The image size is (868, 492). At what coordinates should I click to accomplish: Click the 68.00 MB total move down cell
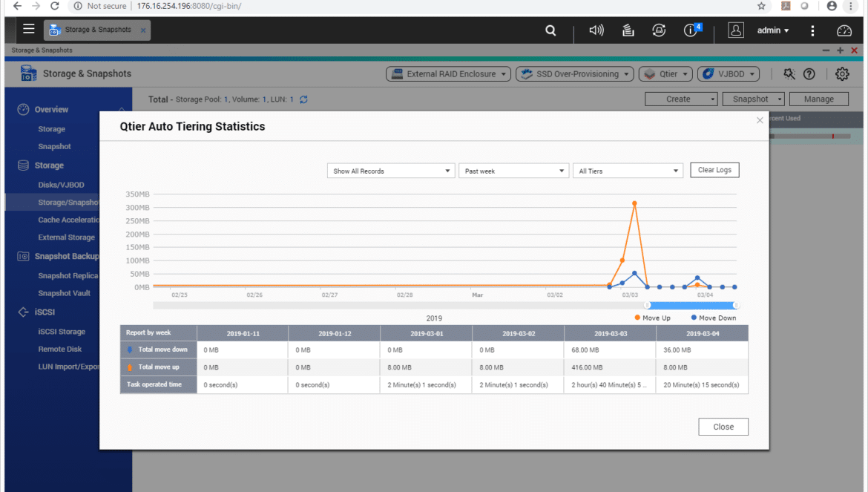click(x=610, y=350)
